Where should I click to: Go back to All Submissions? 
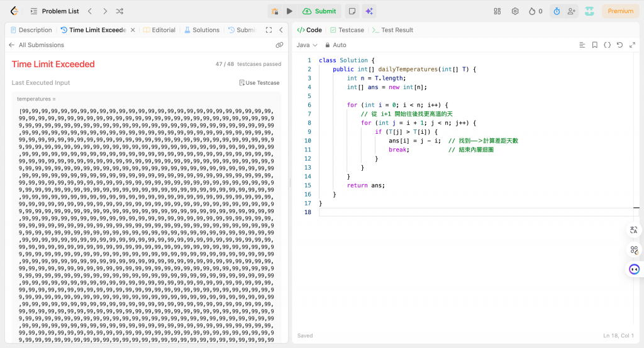(x=36, y=45)
